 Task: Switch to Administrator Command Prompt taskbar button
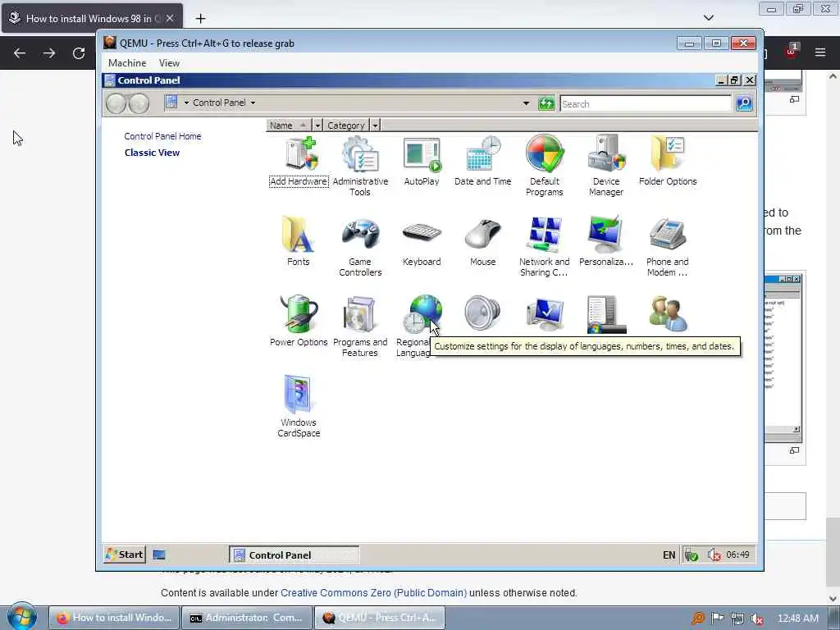point(246,618)
